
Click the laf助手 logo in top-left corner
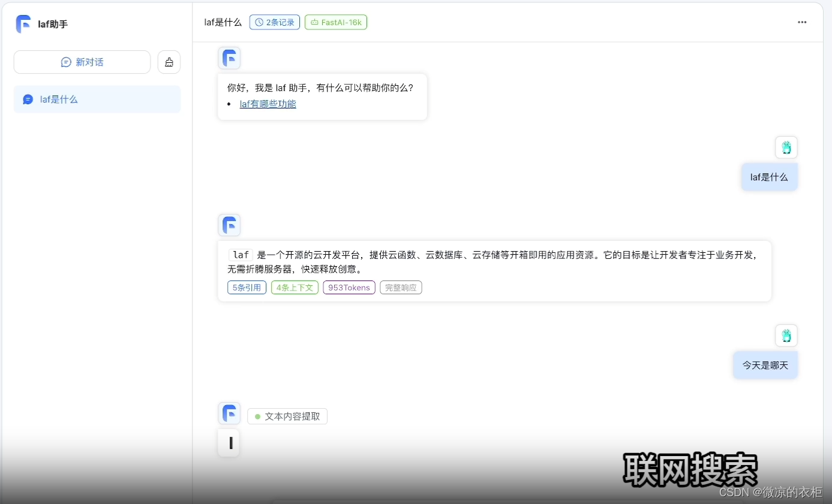[23, 25]
